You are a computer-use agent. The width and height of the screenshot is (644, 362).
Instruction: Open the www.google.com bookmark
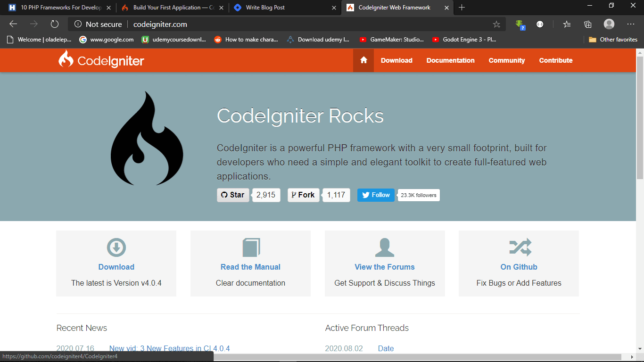[107, 40]
